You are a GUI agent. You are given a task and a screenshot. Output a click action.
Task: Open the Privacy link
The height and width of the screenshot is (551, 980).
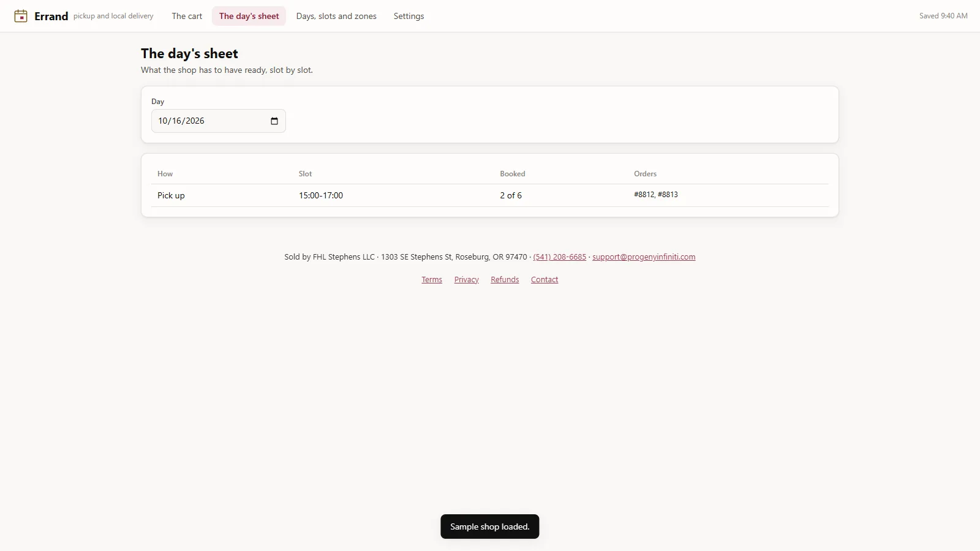tap(467, 280)
